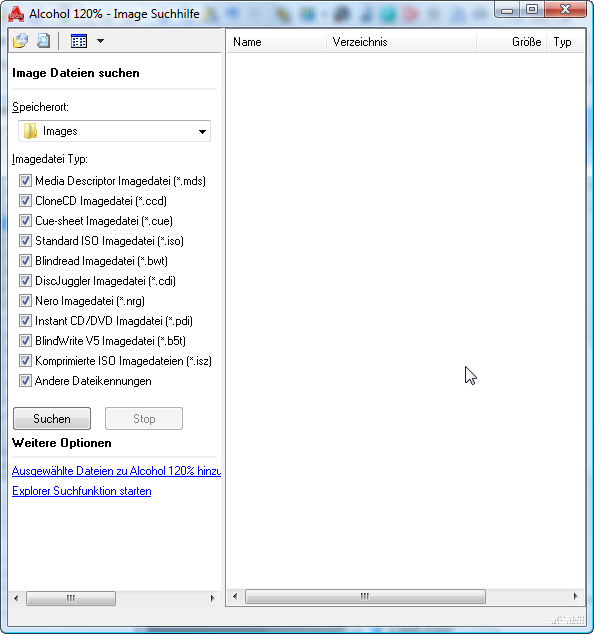Viewport: 594px width, 634px height.
Task: Disable Blindread Imagedatei (*.bwt)
Action: (x=25, y=261)
